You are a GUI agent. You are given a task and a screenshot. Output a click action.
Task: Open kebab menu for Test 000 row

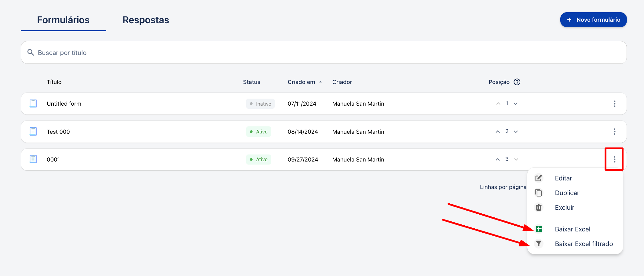[x=614, y=132]
